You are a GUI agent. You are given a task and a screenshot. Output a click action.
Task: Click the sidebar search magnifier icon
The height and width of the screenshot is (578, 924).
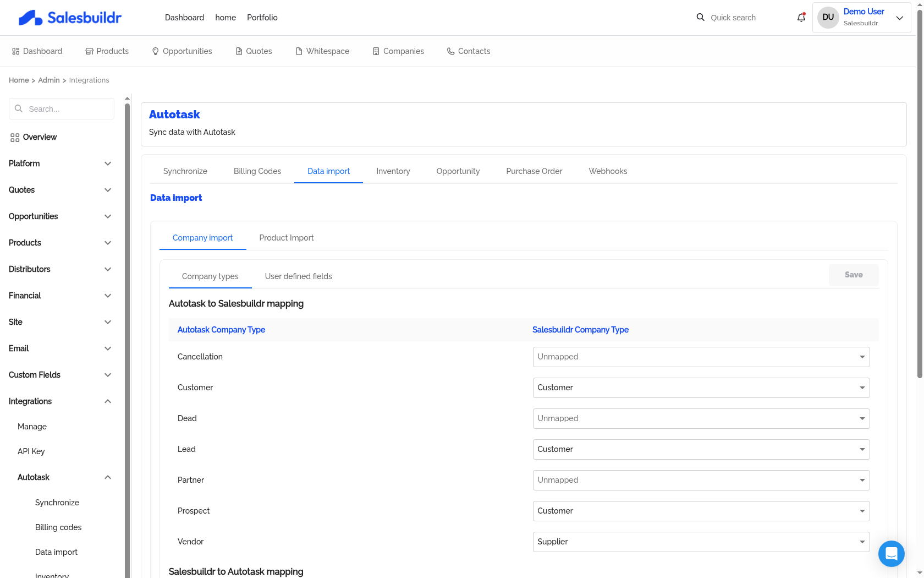point(19,109)
